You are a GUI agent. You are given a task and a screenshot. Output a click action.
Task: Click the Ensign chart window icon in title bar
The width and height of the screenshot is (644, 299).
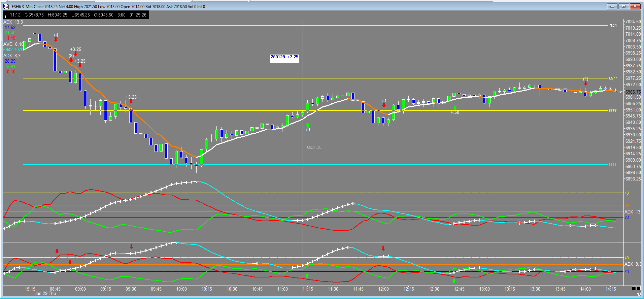coord(6,6)
